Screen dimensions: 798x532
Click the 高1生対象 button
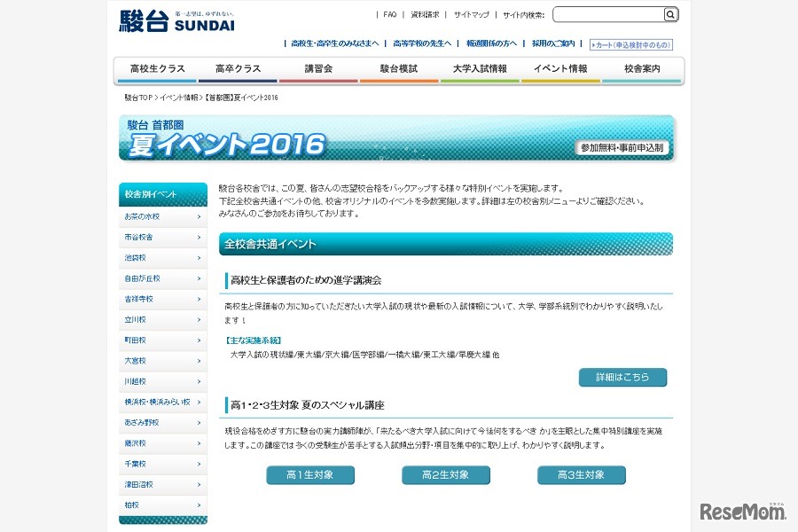coord(310,475)
